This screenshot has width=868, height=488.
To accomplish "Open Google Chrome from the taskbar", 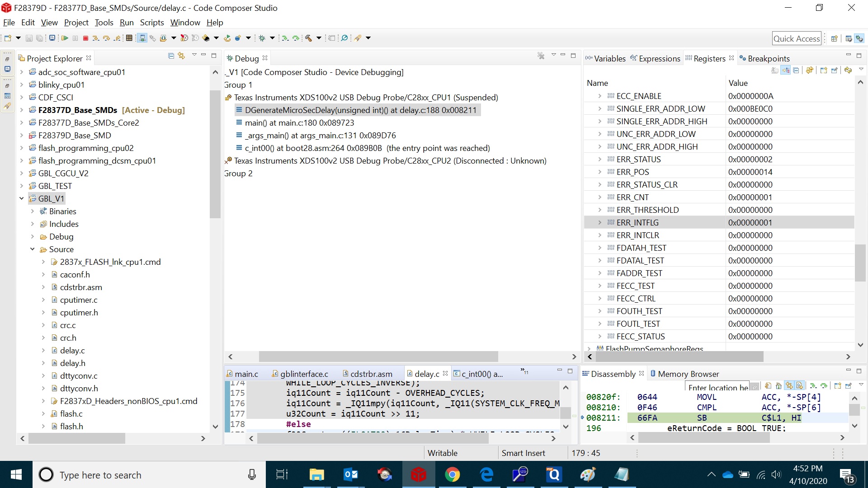I will point(452,474).
